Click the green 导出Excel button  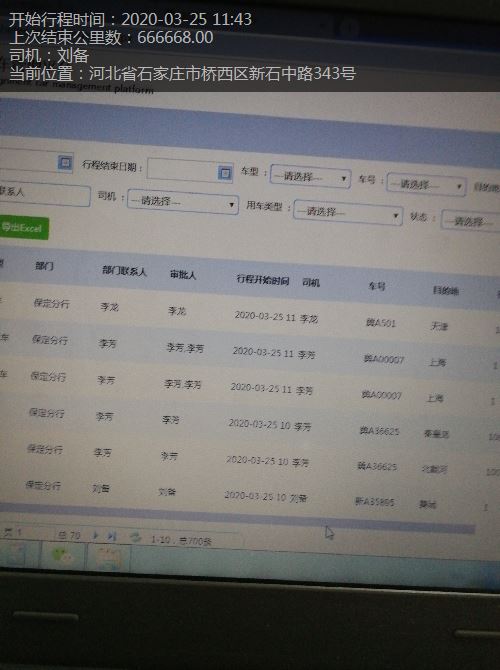tap(24, 228)
